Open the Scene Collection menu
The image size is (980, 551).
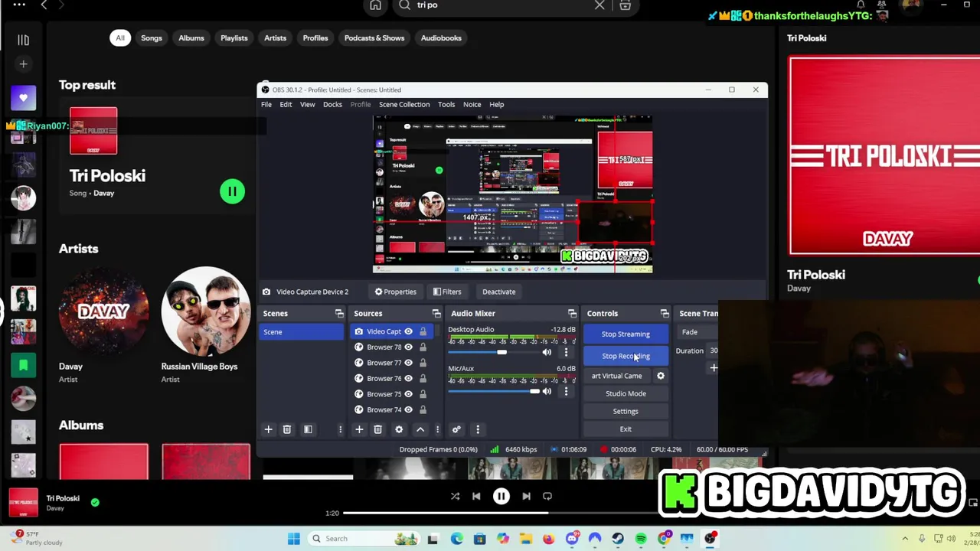(x=404, y=105)
